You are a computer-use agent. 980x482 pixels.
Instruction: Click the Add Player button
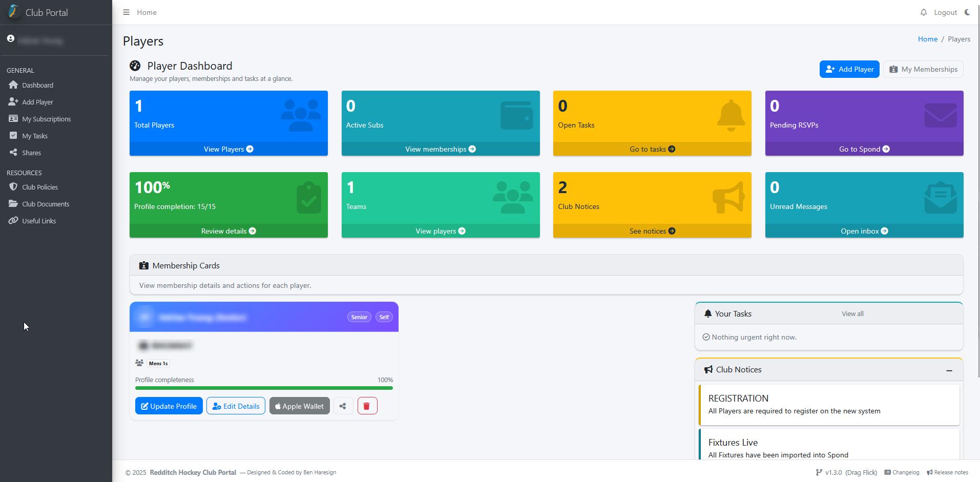(849, 69)
